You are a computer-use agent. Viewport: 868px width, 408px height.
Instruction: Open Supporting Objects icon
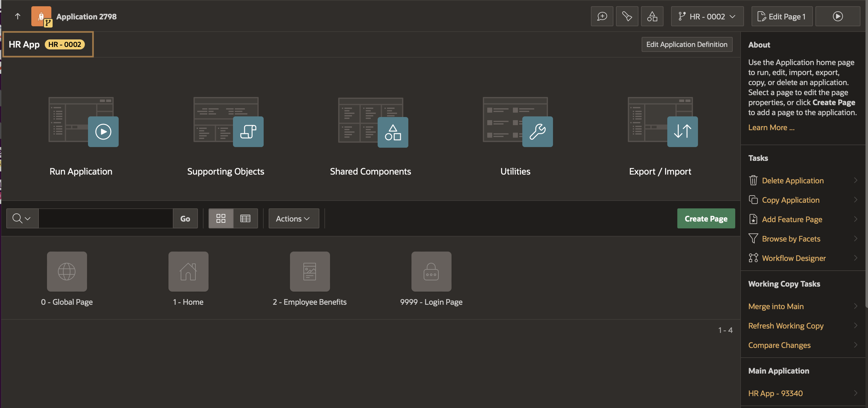click(248, 132)
